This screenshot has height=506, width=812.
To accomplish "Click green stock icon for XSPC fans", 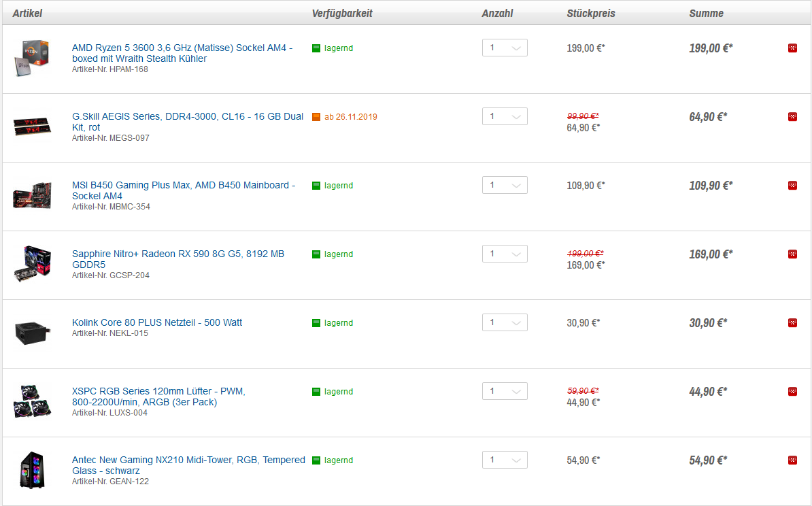I will [316, 392].
